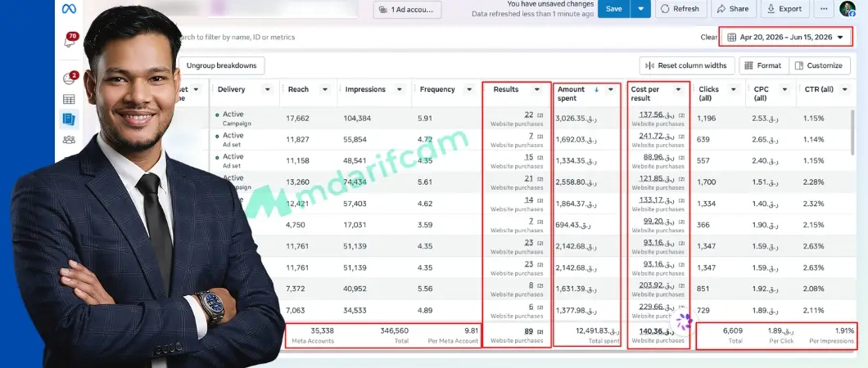Focus the search to filter by name, ID or metrics field

coord(238,38)
